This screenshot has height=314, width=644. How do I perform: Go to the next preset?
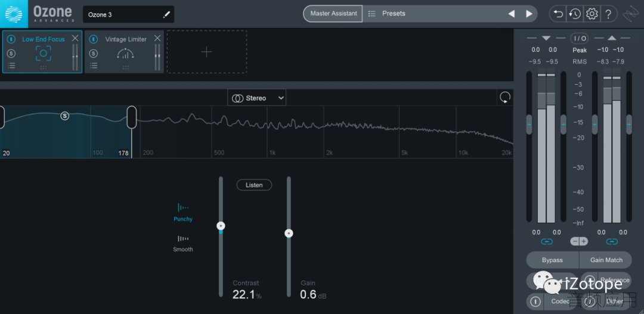[529, 14]
